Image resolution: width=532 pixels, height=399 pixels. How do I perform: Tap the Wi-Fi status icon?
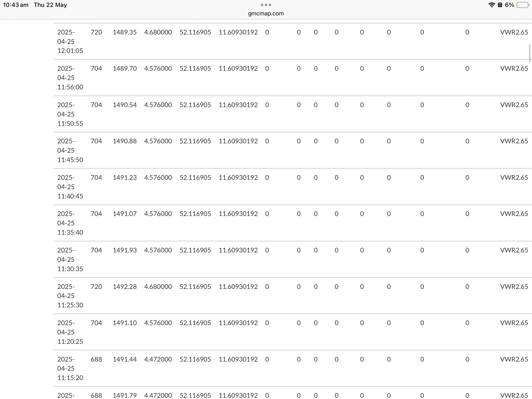tap(492, 5)
